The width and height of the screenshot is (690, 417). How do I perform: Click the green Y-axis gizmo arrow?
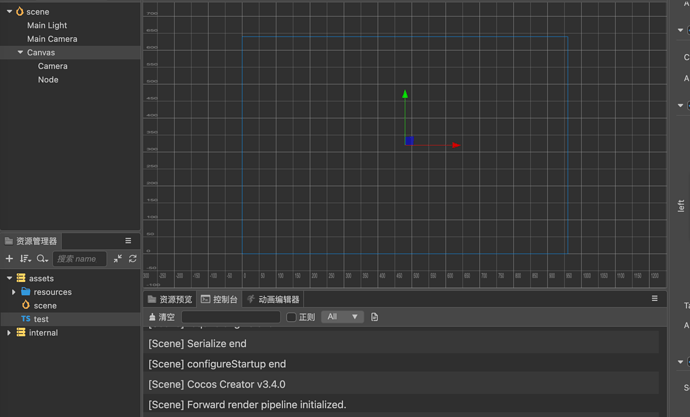(405, 94)
